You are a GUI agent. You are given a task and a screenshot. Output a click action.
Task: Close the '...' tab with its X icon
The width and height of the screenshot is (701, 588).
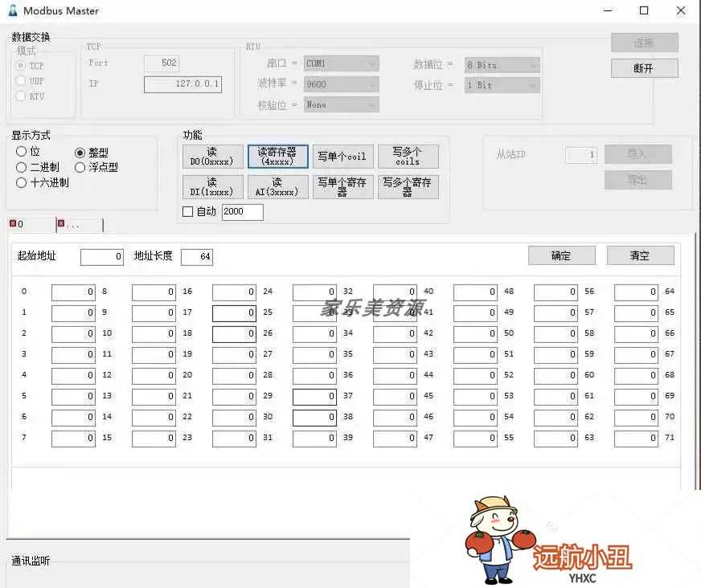(61, 223)
